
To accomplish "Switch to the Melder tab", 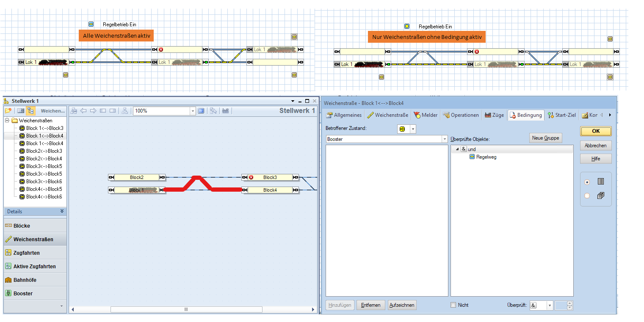I will pyautogui.click(x=426, y=115).
